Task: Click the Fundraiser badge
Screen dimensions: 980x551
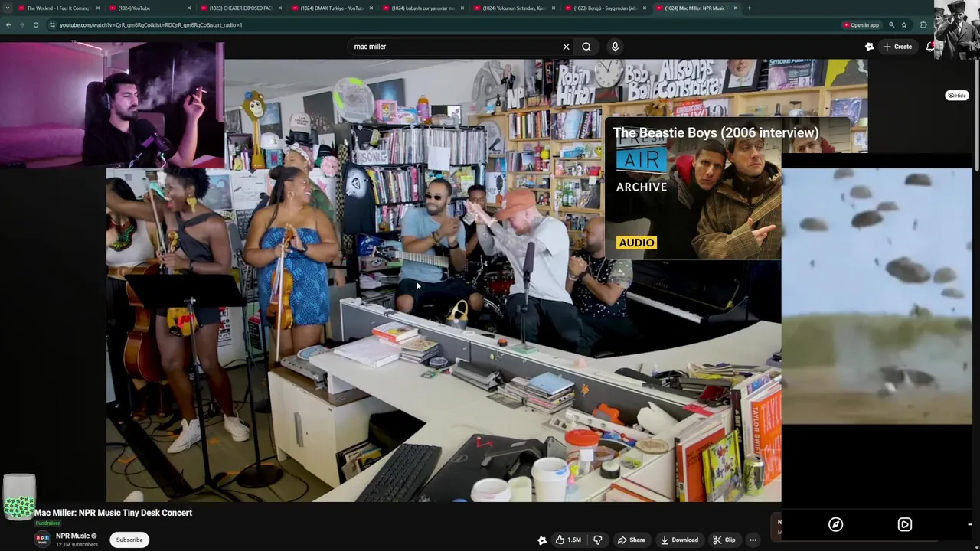Action: click(47, 523)
